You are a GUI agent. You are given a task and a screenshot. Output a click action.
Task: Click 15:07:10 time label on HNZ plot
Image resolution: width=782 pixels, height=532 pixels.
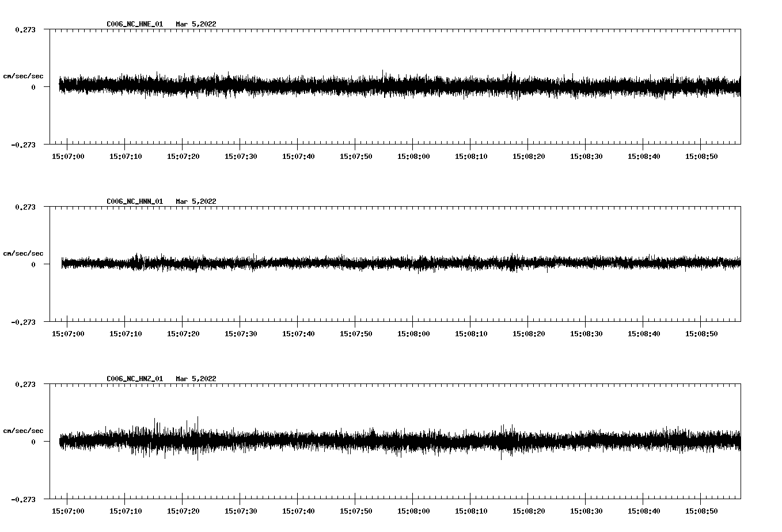126,511
